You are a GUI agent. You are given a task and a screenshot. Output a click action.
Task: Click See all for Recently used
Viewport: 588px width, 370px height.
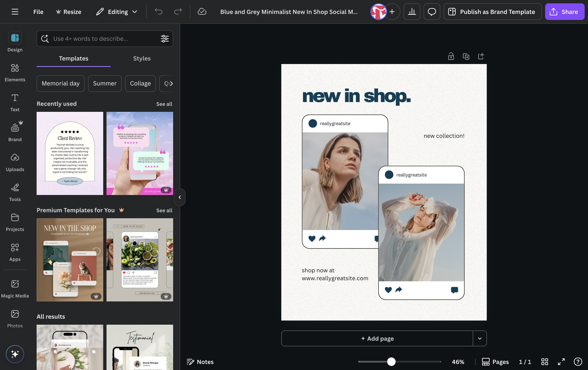point(164,104)
